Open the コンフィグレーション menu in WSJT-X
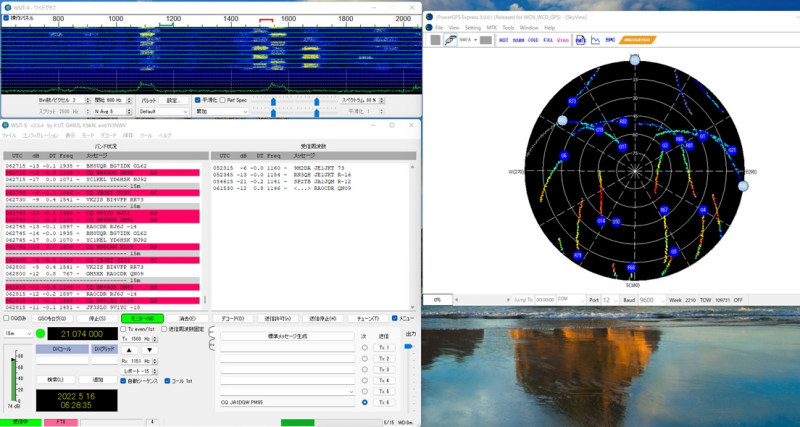This screenshot has height=427, width=800. tap(40, 136)
